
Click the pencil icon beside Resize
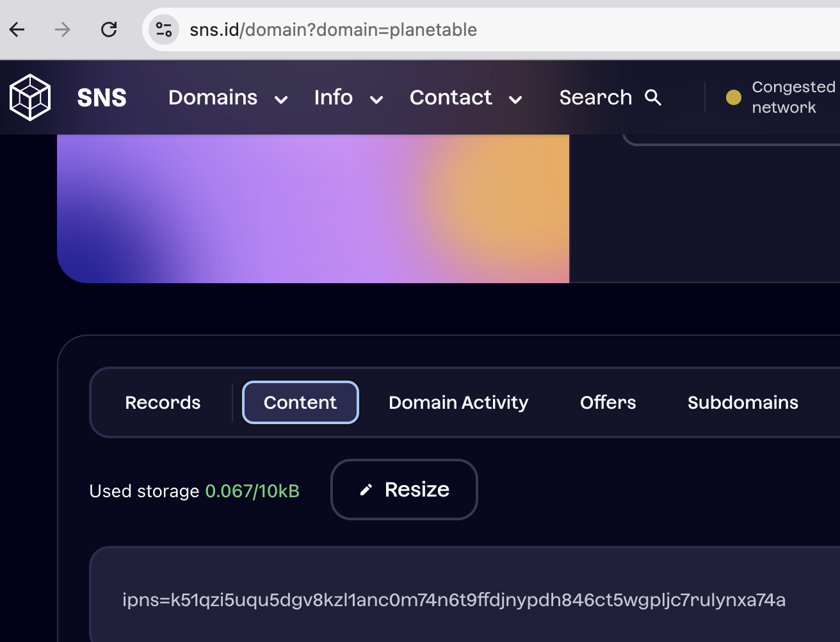(x=366, y=490)
